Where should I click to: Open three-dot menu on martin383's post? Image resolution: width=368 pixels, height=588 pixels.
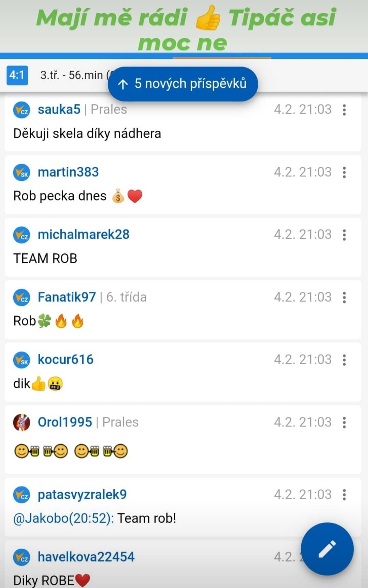click(344, 172)
